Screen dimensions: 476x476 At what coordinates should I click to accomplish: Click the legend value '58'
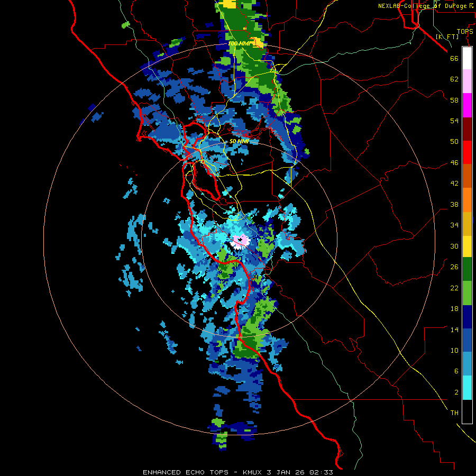[x=454, y=100]
